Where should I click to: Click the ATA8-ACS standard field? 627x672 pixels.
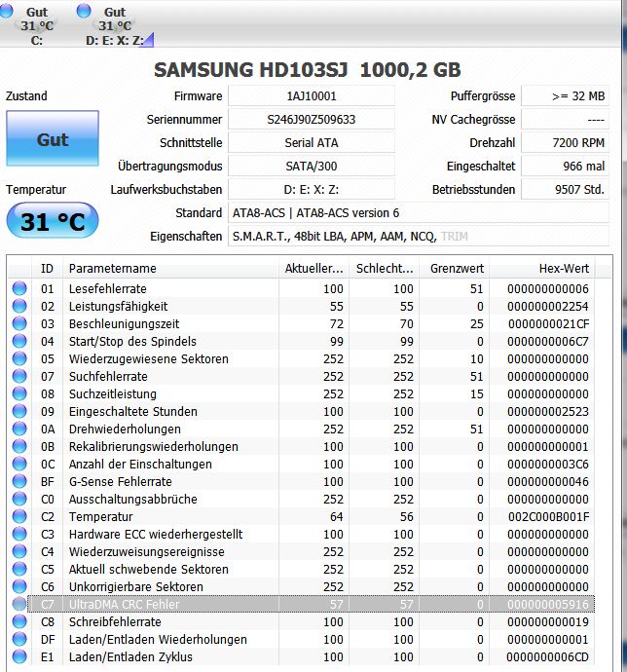click(x=419, y=212)
